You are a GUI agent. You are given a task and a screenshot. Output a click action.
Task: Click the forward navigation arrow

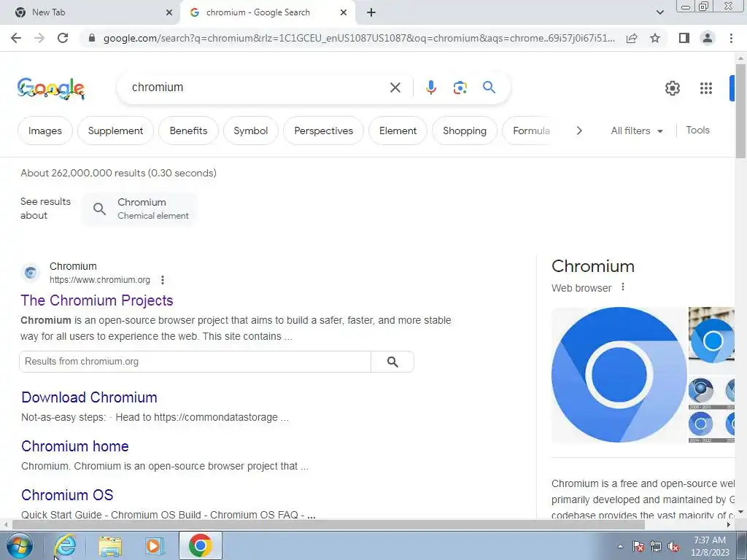click(x=39, y=38)
